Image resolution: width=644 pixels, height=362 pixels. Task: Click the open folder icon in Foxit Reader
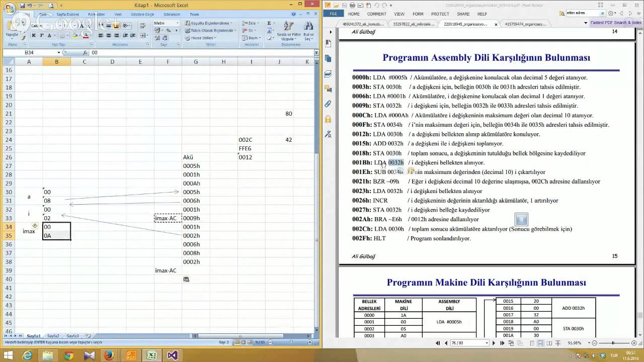pyautogui.click(x=336, y=5)
